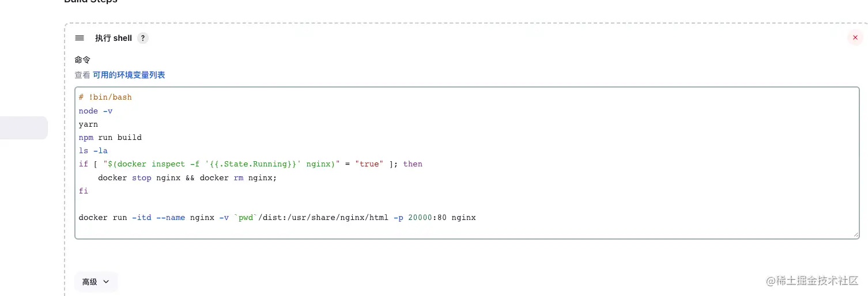Image resolution: width=868 pixels, height=296 pixels.
Task: Click the 'node -v' command line
Action: [x=96, y=111]
